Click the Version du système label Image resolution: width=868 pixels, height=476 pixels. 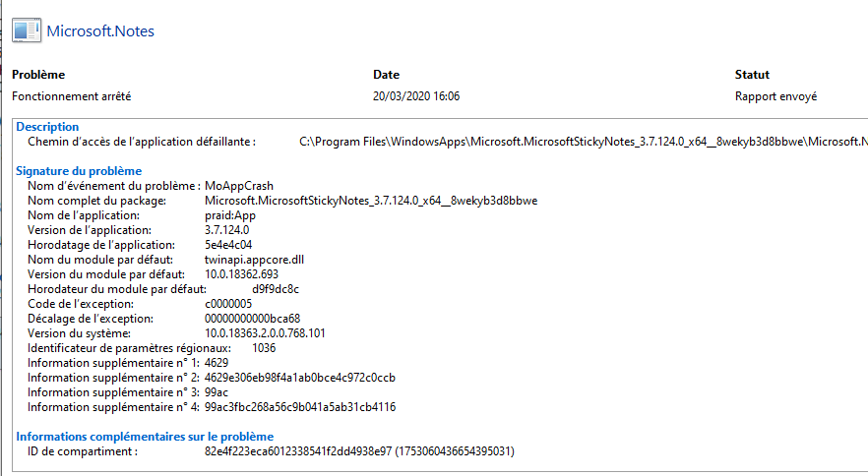pos(79,333)
